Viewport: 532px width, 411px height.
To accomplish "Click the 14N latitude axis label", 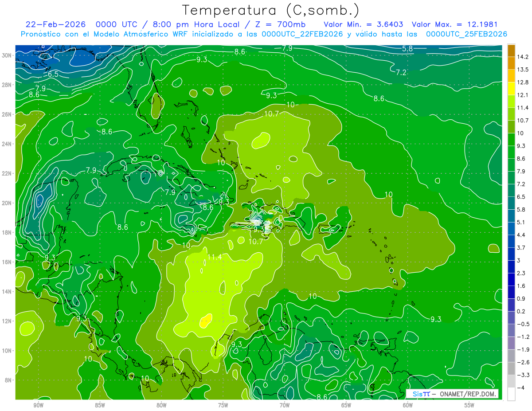I will 8,291.
